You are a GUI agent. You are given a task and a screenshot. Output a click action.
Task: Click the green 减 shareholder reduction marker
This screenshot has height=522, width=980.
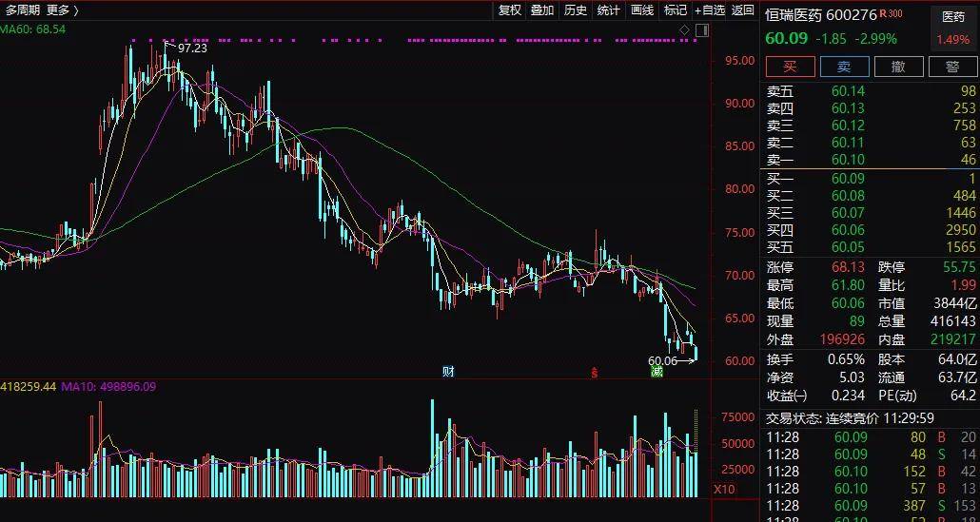[x=657, y=372]
